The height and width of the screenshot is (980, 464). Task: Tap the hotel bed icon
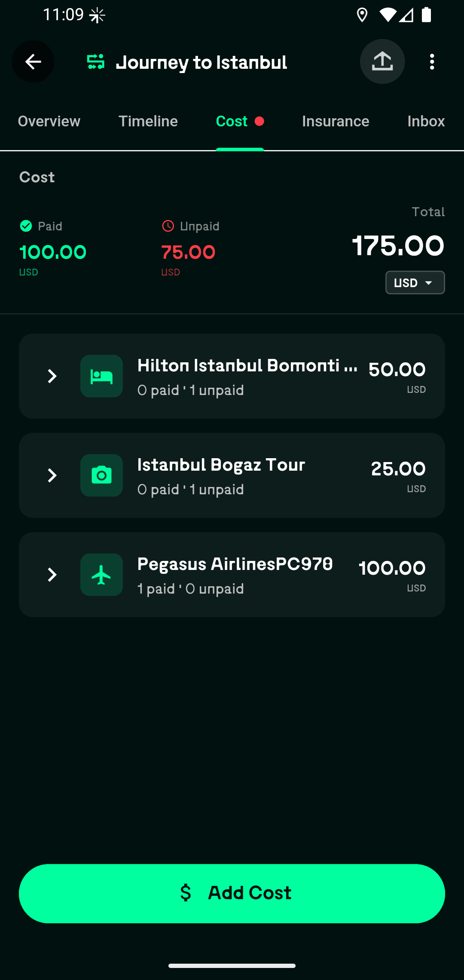pyautogui.click(x=101, y=376)
